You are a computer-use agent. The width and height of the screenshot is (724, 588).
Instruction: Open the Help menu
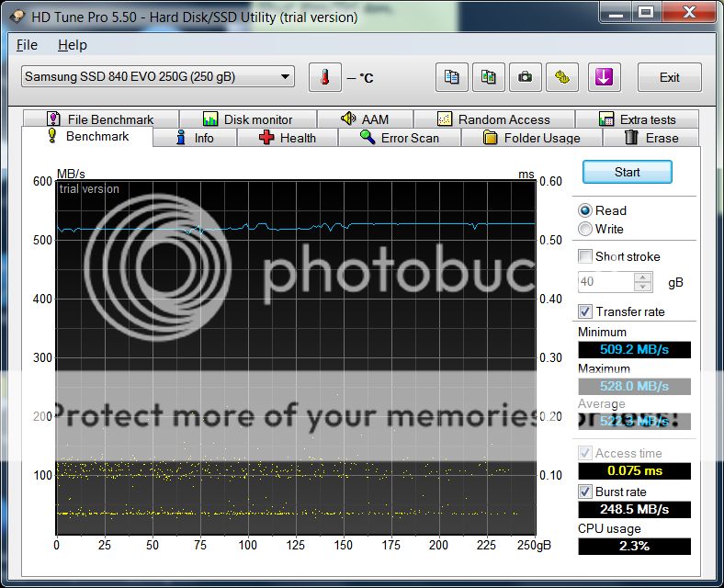click(x=73, y=45)
